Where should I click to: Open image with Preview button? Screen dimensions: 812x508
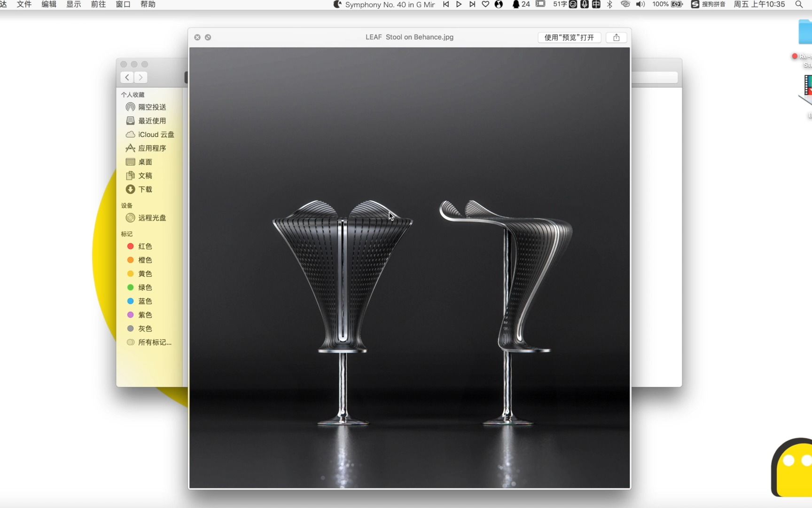[569, 37]
